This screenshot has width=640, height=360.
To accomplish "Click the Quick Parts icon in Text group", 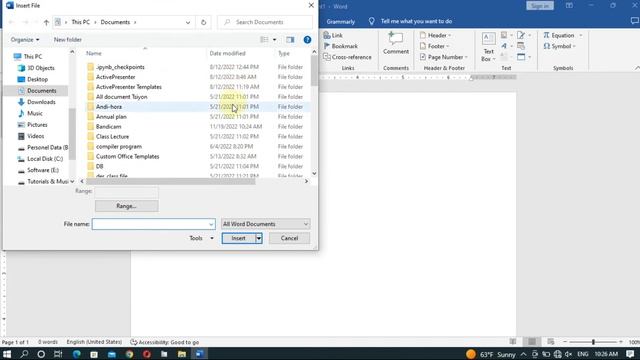I will (504, 36).
